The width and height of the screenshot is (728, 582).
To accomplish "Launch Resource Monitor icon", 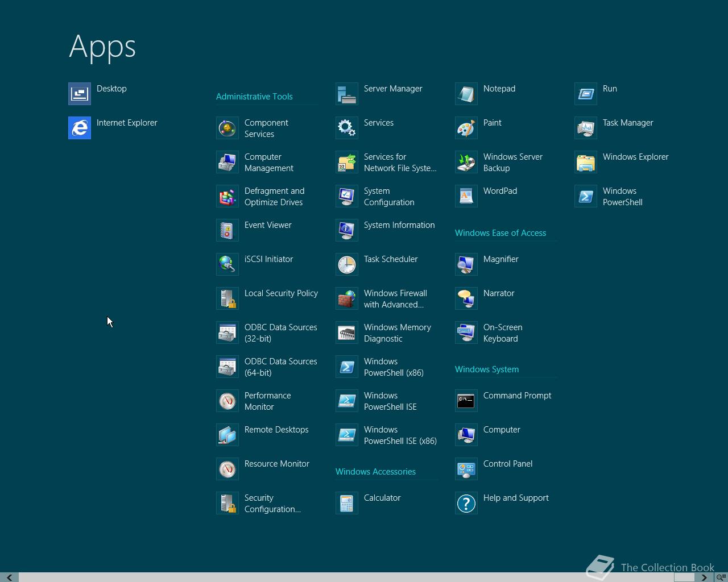I will click(x=227, y=469).
